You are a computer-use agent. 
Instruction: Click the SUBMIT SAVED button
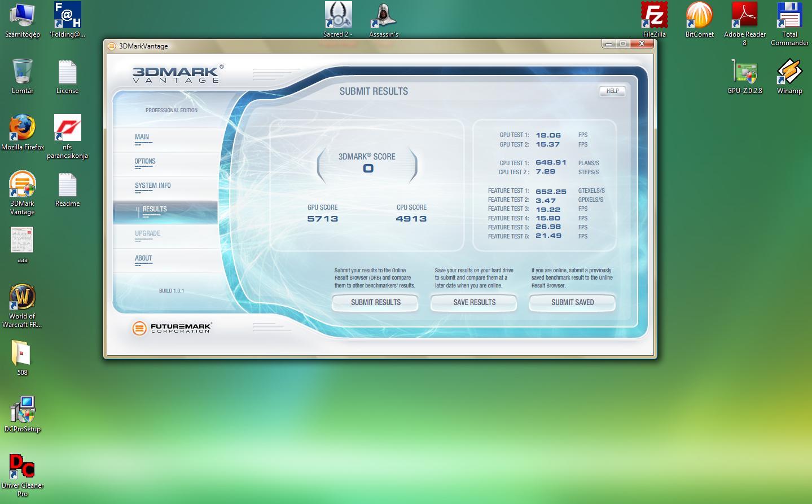click(x=572, y=303)
